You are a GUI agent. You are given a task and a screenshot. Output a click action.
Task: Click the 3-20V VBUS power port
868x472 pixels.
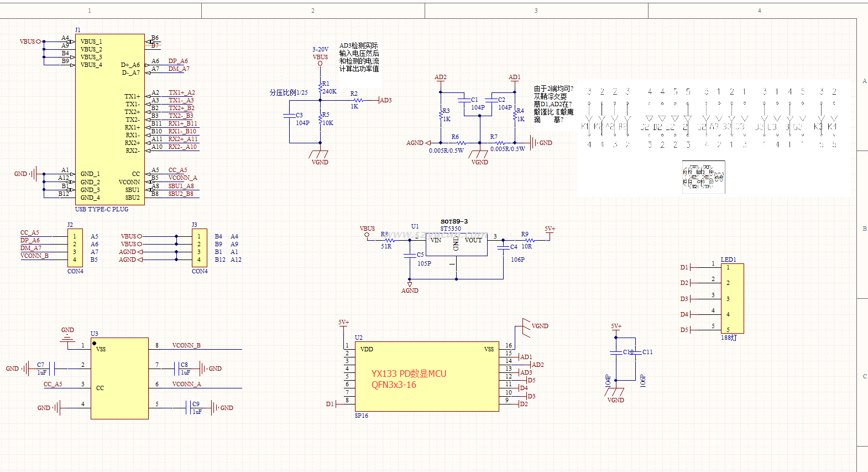tap(320, 63)
